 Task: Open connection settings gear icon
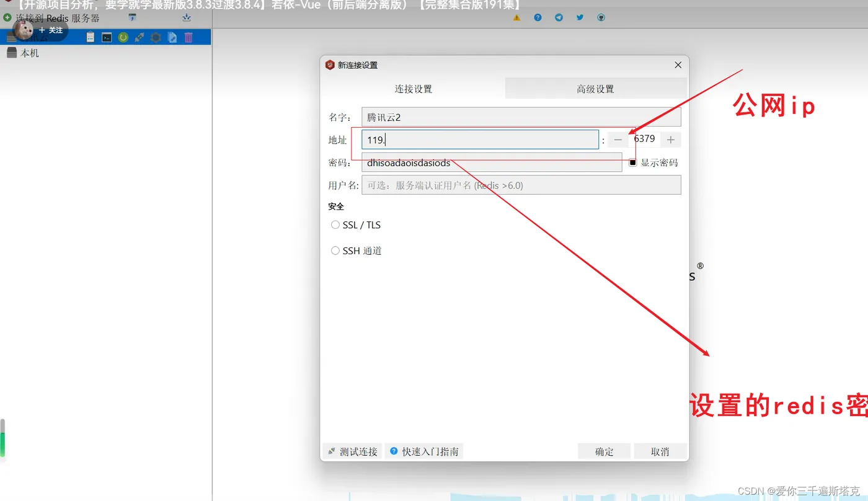tap(156, 37)
